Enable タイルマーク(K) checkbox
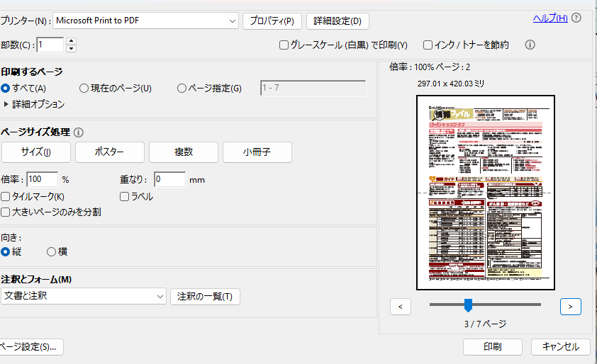597x364 pixels. (x=6, y=197)
